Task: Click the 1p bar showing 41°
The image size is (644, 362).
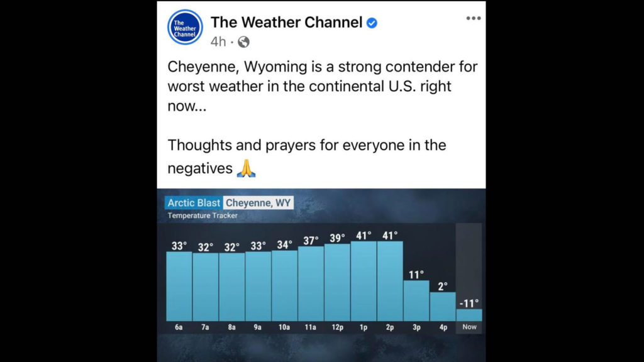Action: [364, 281]
